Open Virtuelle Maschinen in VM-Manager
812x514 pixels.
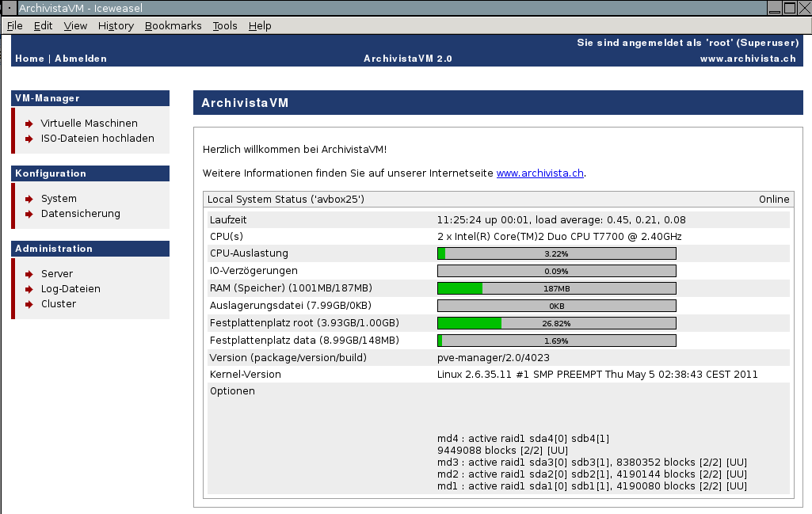(x=89, y=124)
